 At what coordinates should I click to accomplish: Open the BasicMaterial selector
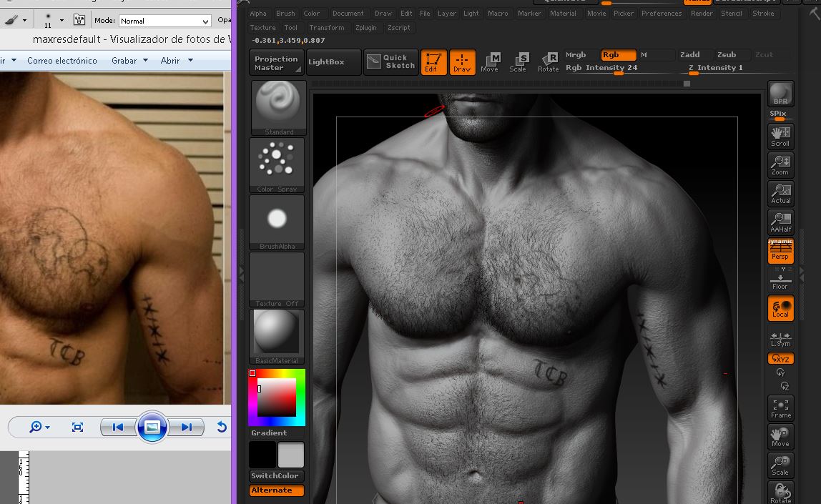point(277,336)
